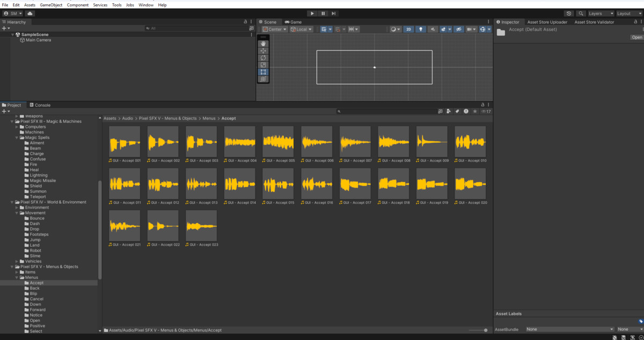Click the Open button in the Inspector

point(636,37)
